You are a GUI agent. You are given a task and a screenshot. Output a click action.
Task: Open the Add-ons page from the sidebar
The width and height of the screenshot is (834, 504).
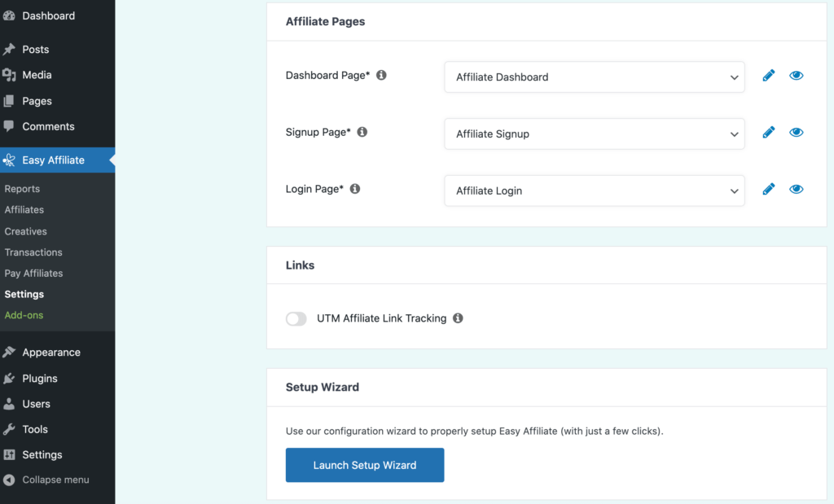click(x=24, y=315)
